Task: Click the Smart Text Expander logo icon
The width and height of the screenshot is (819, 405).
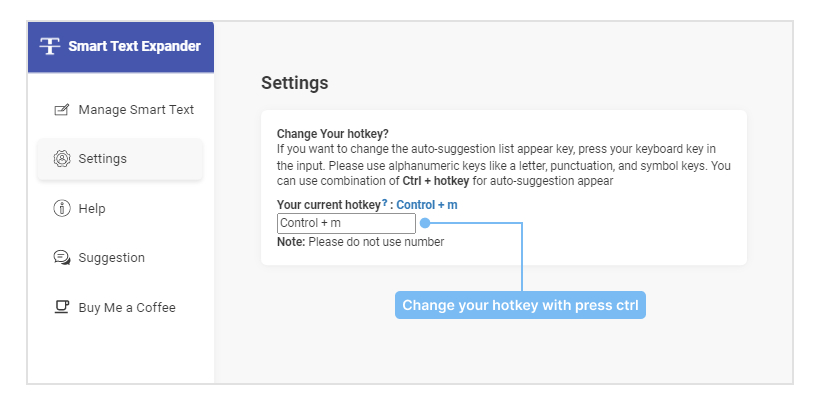Action: (50, 47)
